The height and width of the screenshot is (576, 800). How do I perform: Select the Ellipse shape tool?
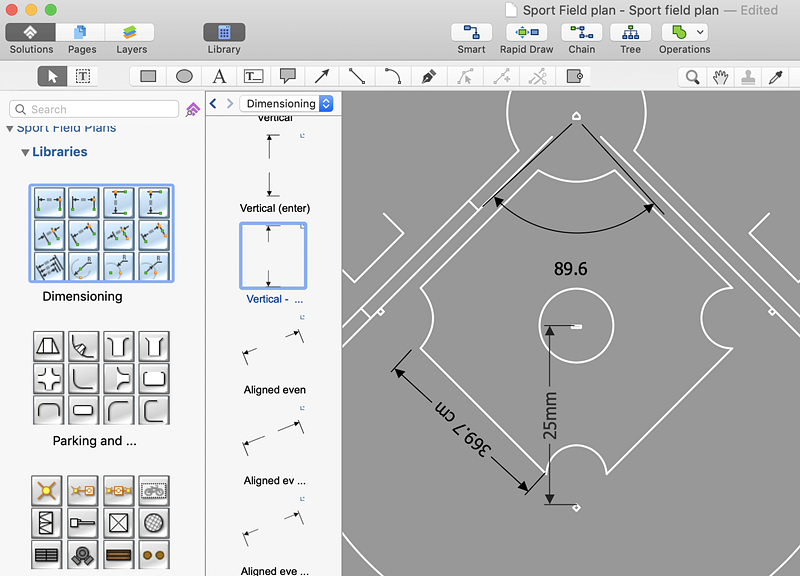tap(184, 76)
